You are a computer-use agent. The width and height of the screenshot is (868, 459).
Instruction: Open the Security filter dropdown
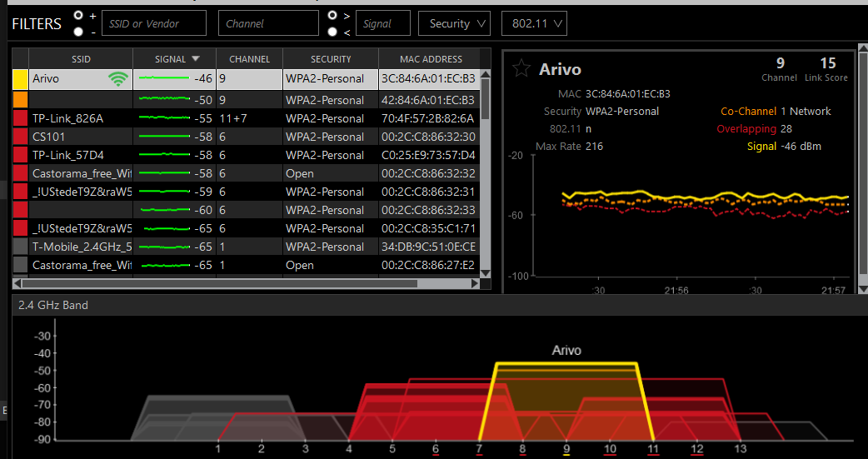455,23
